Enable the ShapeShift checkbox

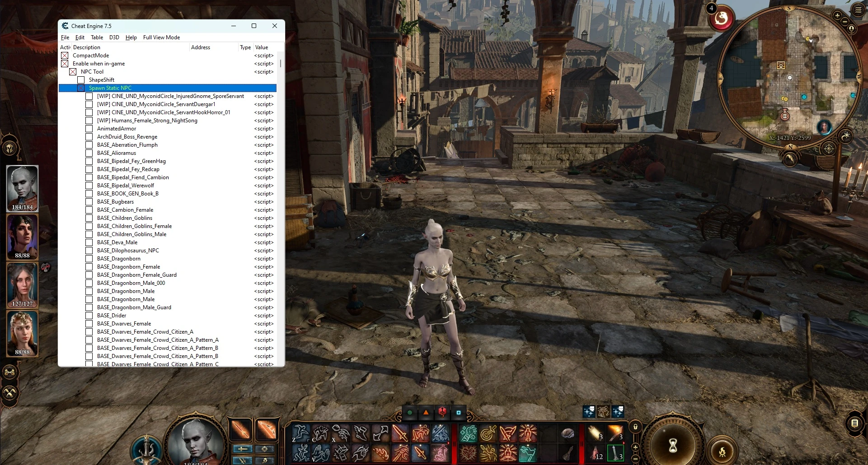coord(81,80)
